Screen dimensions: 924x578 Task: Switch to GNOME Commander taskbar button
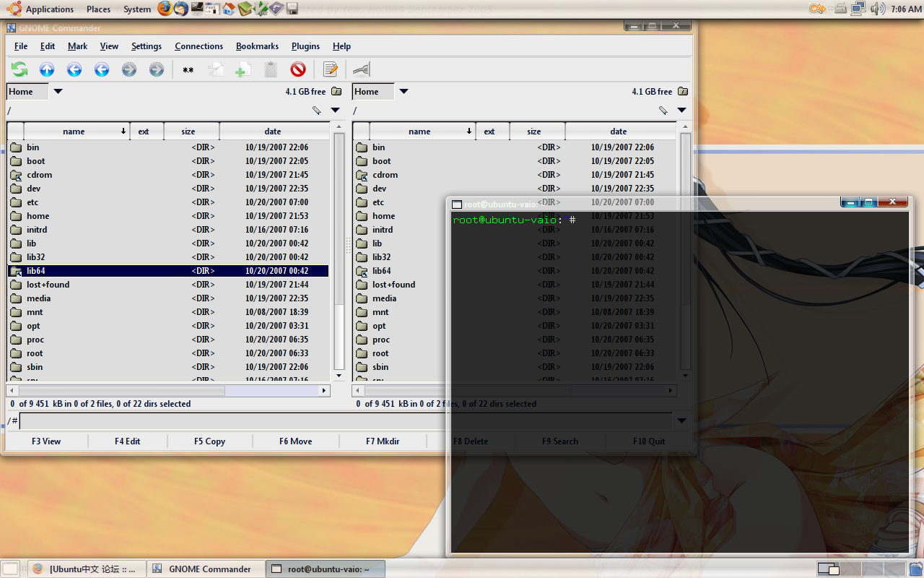206,569
